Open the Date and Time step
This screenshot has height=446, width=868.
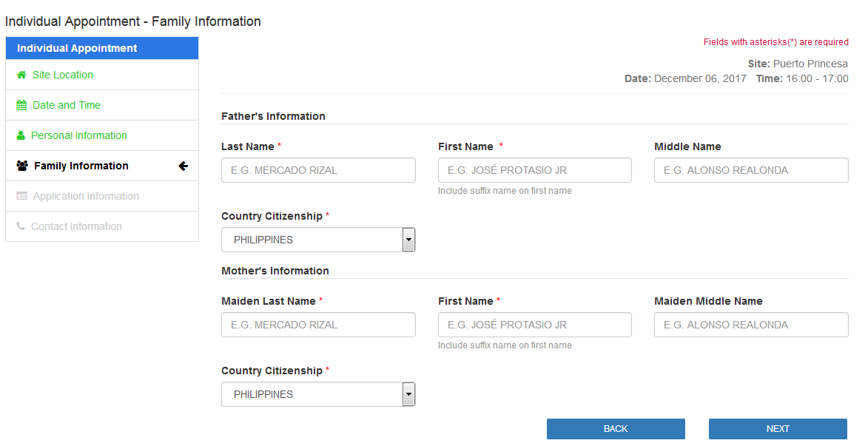coord(65,105)
